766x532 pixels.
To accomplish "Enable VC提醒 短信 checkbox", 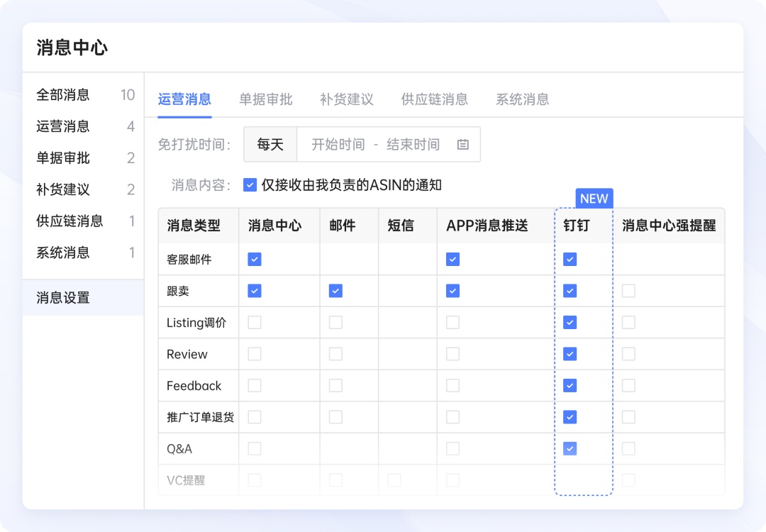I will point(394,480).
